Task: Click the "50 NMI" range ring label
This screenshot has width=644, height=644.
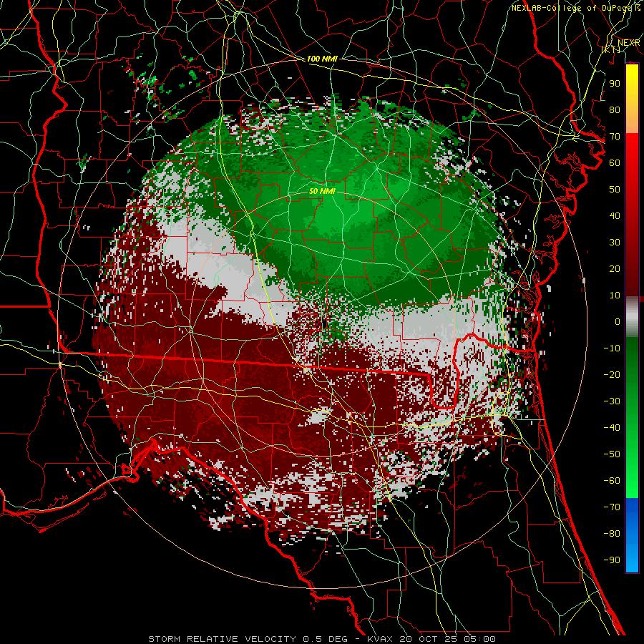Action: click(322, 191)
